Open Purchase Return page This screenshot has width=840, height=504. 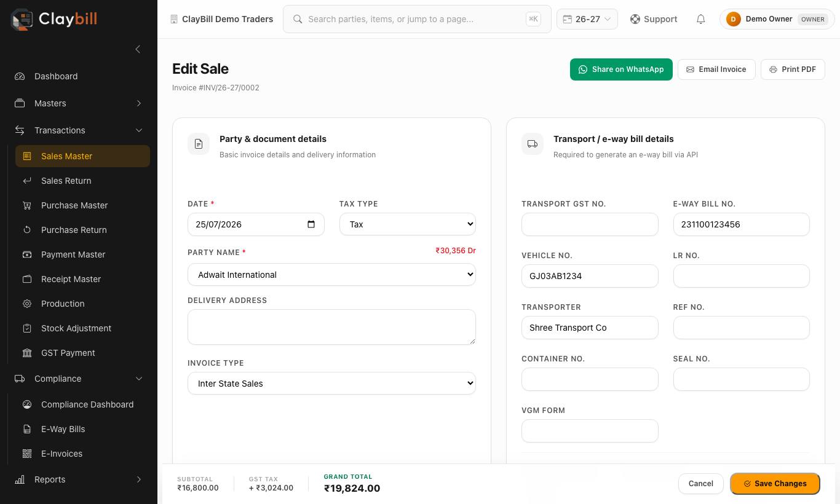tap(82, 230)
